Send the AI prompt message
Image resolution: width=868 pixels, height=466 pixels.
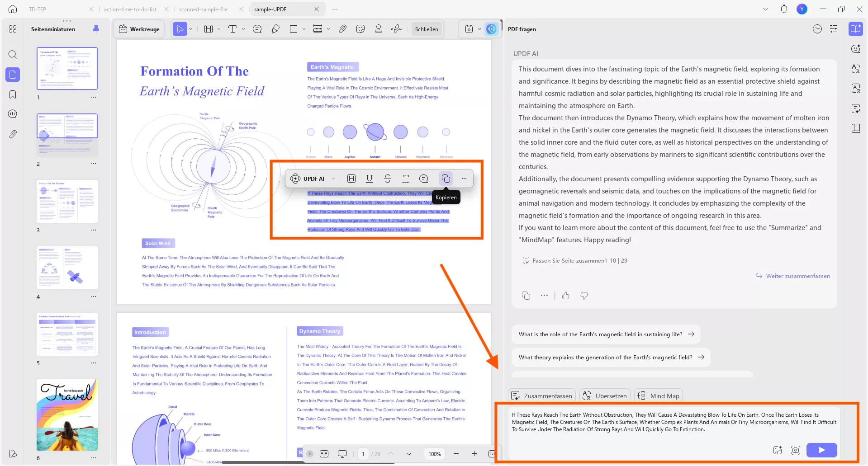(x=822, y=450)
